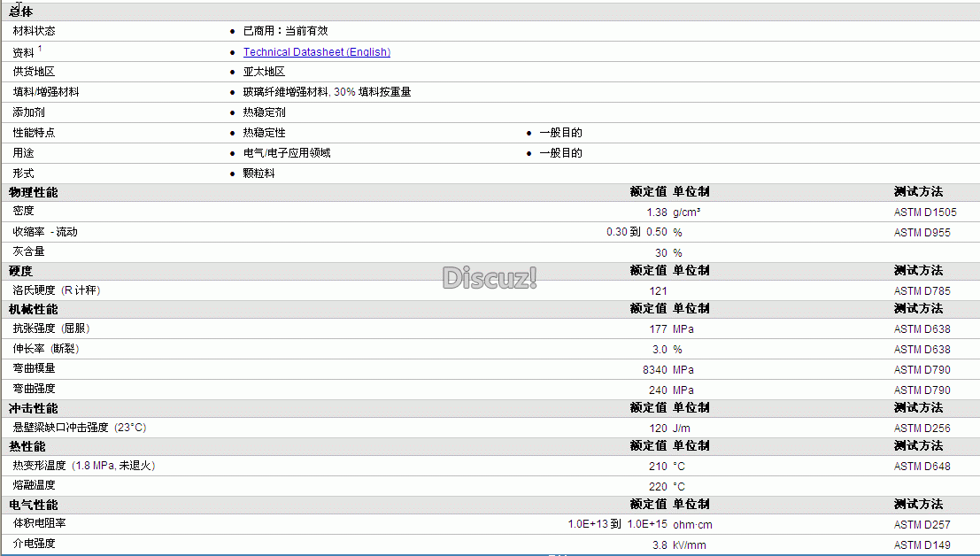
Task: Click 一般目的 in the 用途 row
Action: tap(560, 153)
